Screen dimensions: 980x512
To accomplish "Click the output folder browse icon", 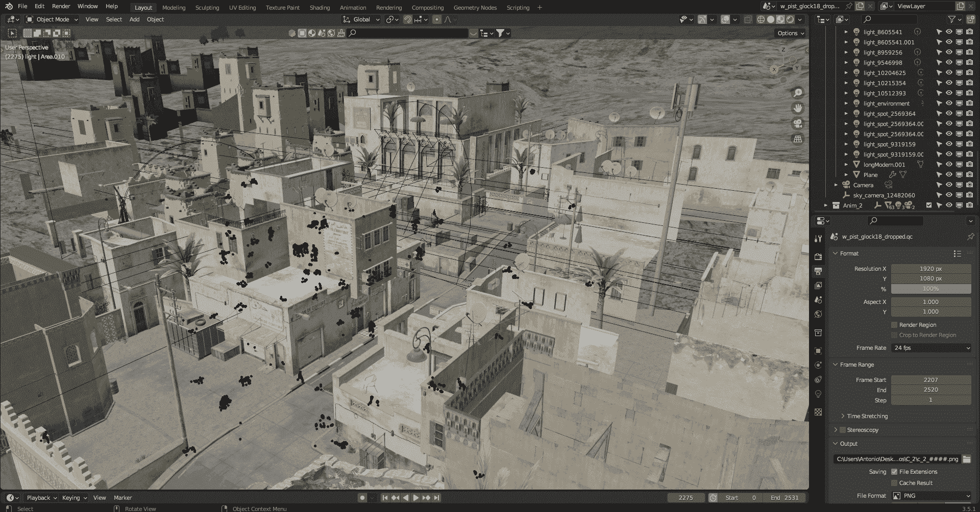I will (966, 459).
